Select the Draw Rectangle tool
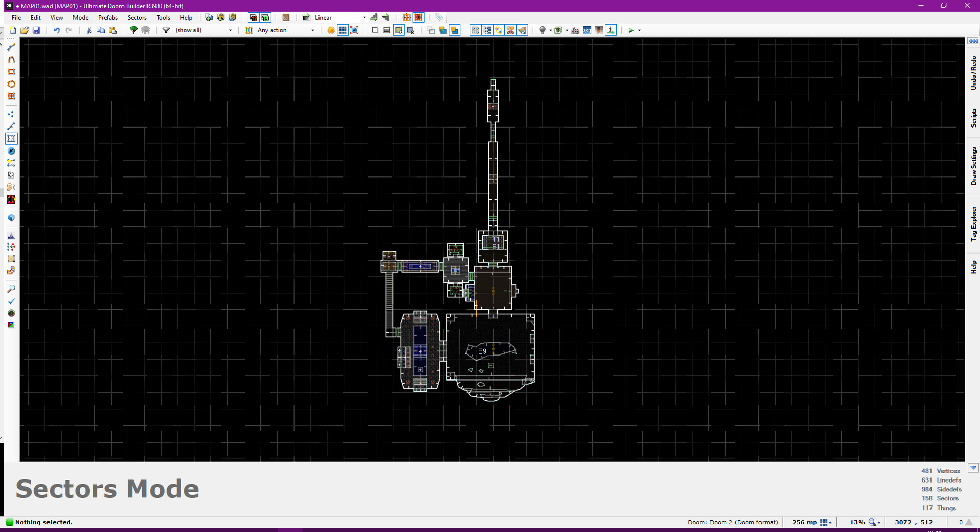This screenshot has height=532, width=980. click(x=11, y=72)
